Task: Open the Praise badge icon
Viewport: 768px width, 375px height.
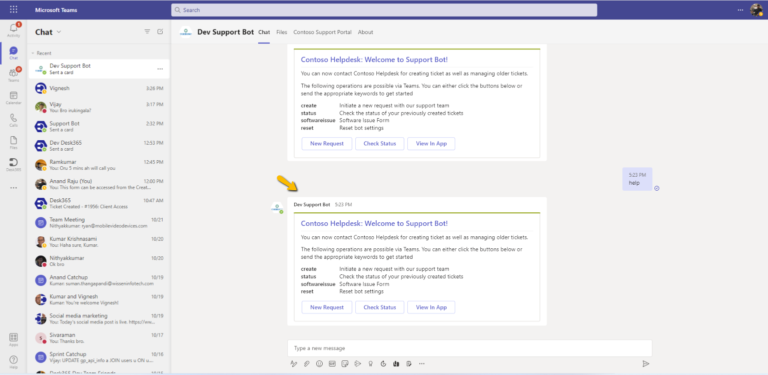Action: [x=371, y=363]
